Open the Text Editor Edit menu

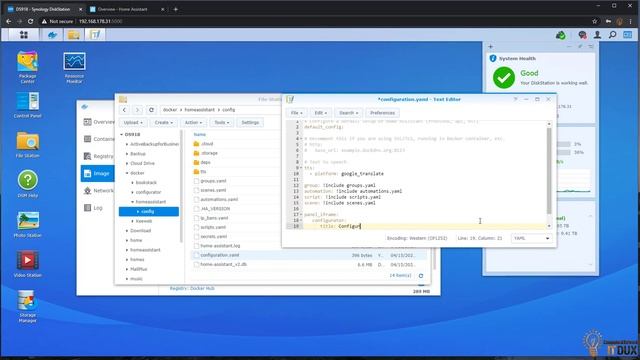(320, 113)
